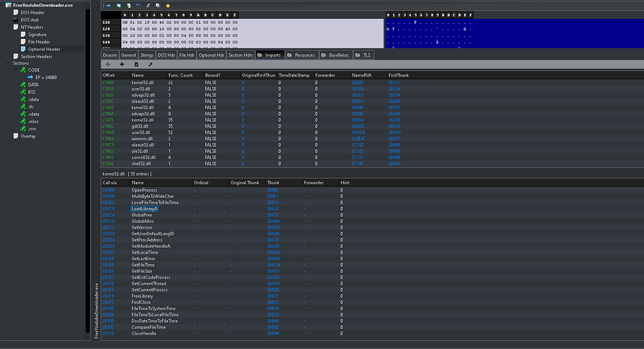Click the save-file toolbar icon with green arrow
This screenshot has height=349, width=644.
pyautogui.click(x=128, y=6)
